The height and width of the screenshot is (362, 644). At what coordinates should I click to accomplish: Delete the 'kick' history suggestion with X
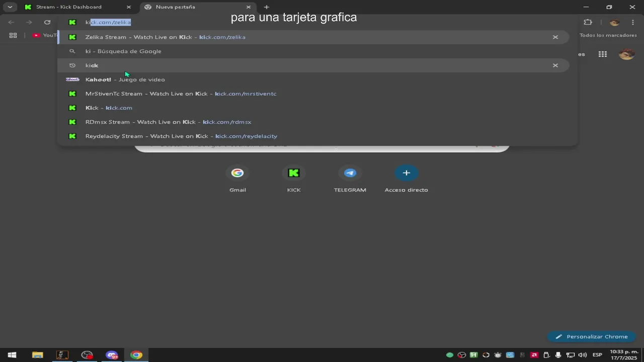click(x=555, y=65)
